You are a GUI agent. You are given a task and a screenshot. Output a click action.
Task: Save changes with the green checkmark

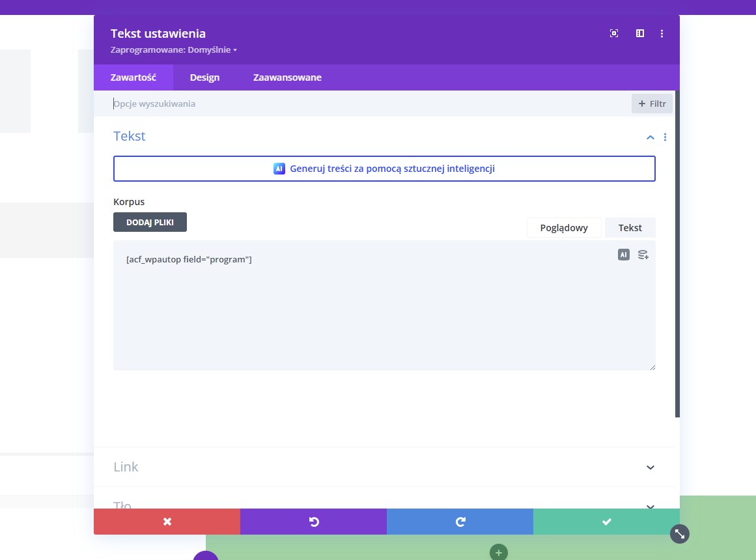[x=606, y=522]
